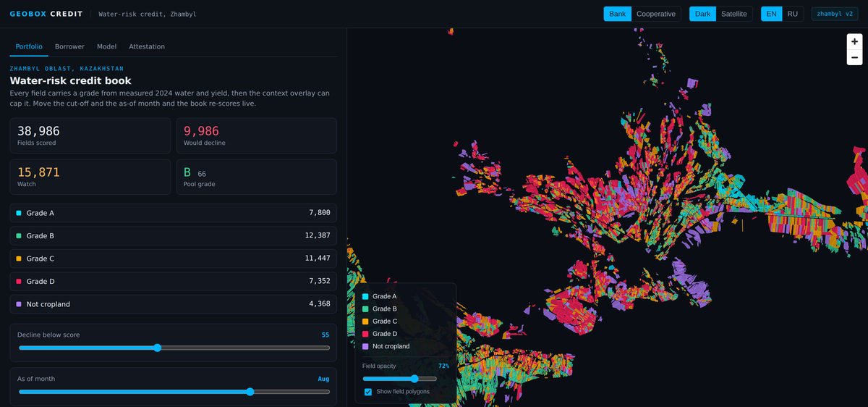Switch view mode to Bank
868x407 pixels.
click(618, 14)
